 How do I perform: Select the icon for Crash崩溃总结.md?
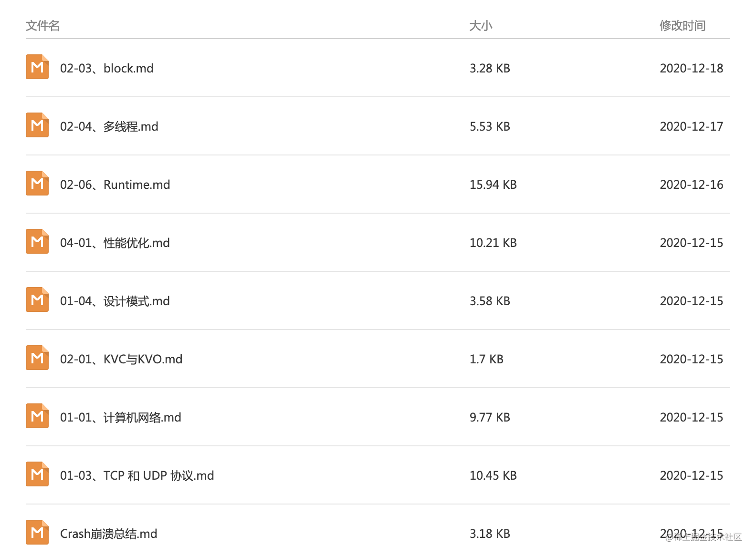click(37, 533)
